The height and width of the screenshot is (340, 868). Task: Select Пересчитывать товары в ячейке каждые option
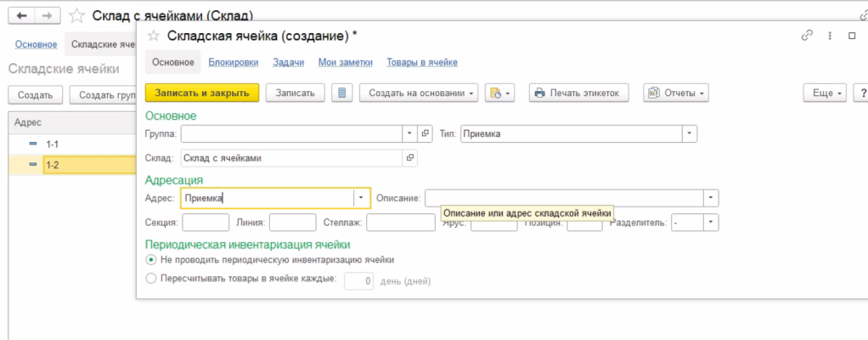[151, 278]
